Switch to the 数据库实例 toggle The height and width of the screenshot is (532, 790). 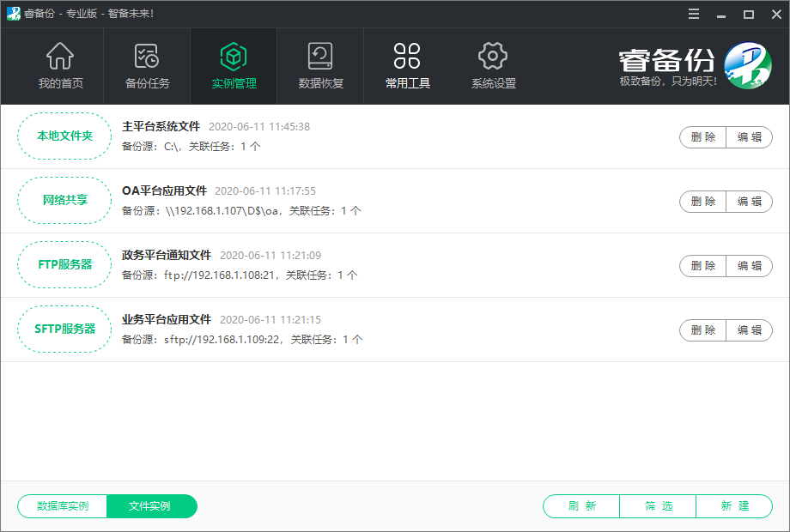pyautogui.click(x=63, y=506)
